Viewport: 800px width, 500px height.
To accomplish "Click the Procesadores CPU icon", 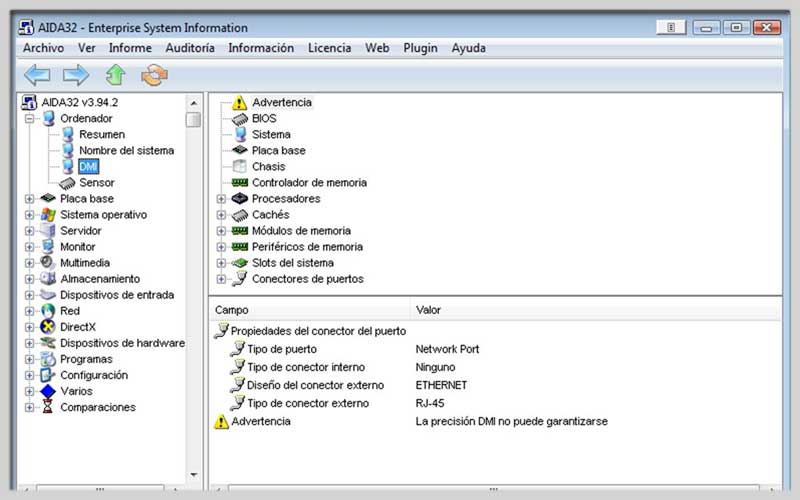I will 240,198.
